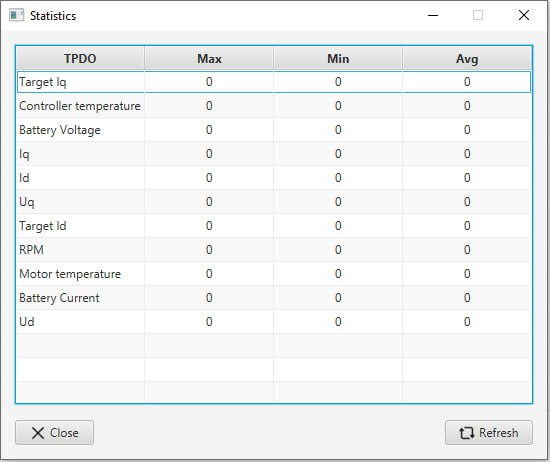This screenshot has width=550, height=462.
Task: Click the Avg column header
Action: coord(467,58)
